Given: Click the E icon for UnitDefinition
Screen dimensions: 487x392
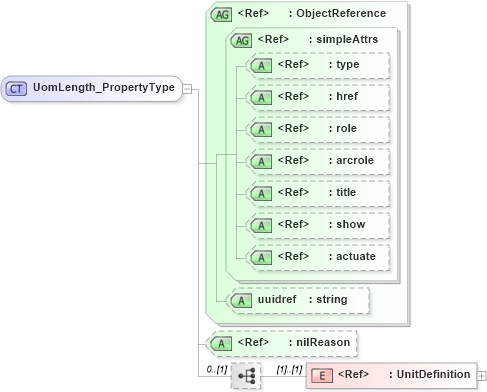Looking at the screenshot, I should (x=322, y=376).
